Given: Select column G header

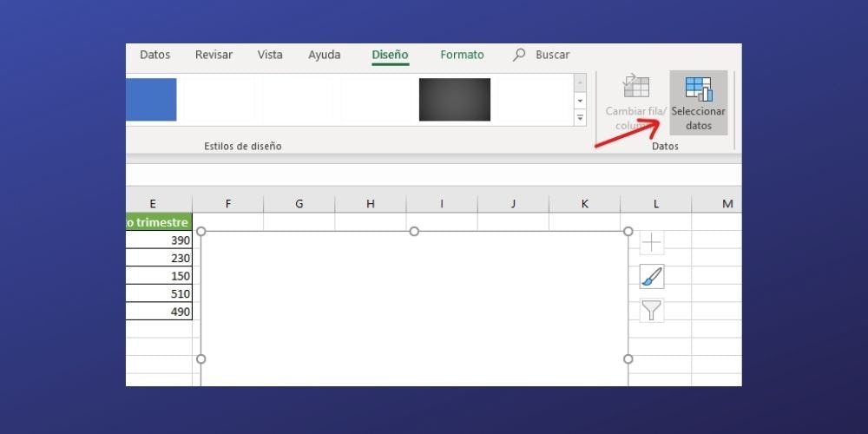Looking at the screenshot, I should 299,204.
